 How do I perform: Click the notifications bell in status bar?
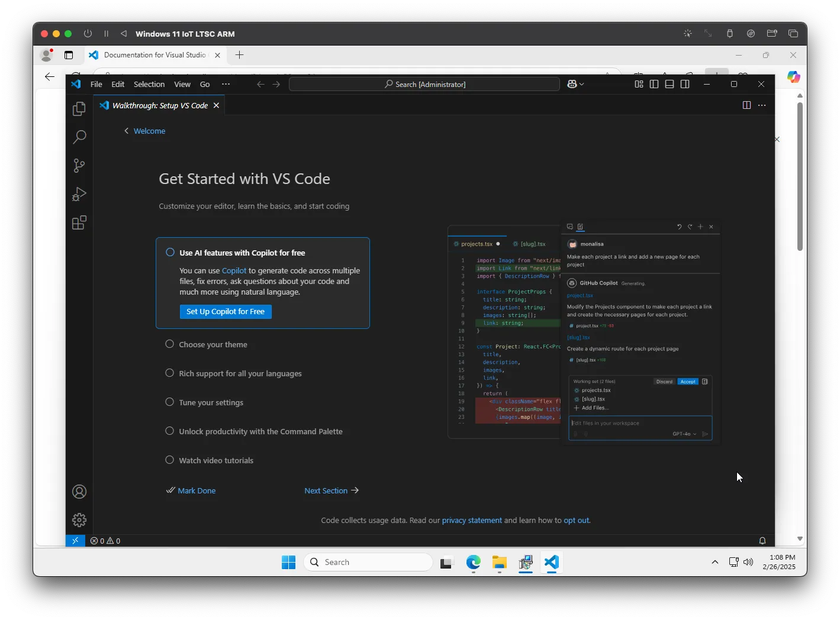[762, 541]
